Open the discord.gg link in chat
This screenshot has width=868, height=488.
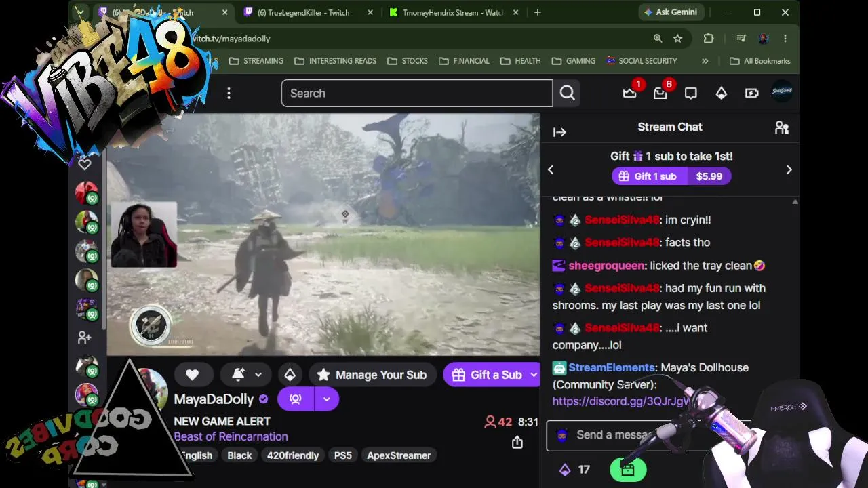pyautogui.click(x=620, y=401)
